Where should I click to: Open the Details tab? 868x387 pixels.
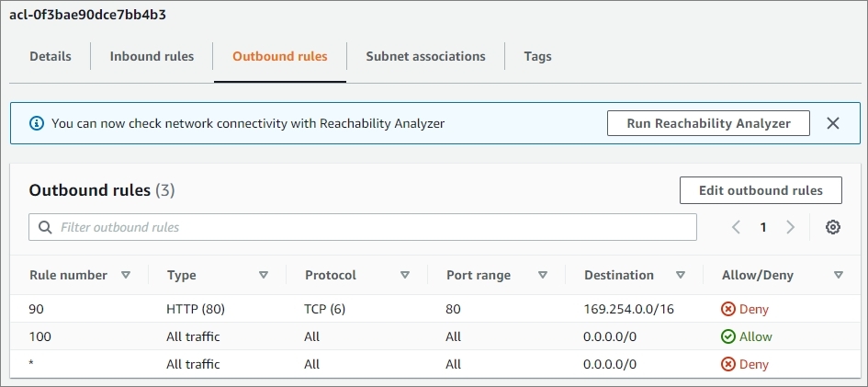point(51,56)
